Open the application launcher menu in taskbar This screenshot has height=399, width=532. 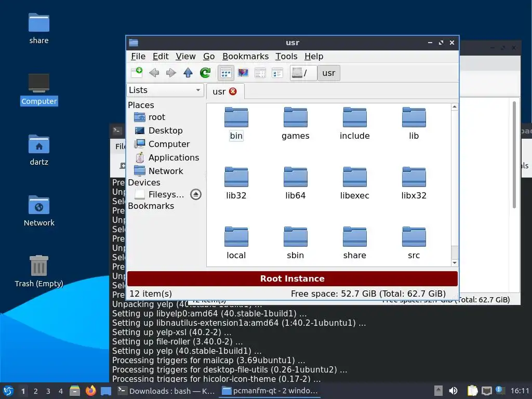[x=8, y=391]
